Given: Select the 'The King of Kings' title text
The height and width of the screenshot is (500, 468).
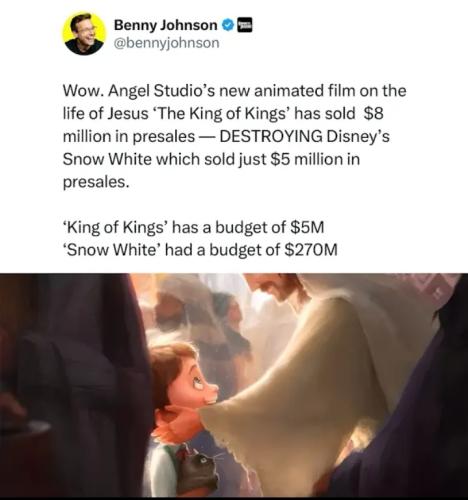Looking at the screenshot, I should click(221, 114).
